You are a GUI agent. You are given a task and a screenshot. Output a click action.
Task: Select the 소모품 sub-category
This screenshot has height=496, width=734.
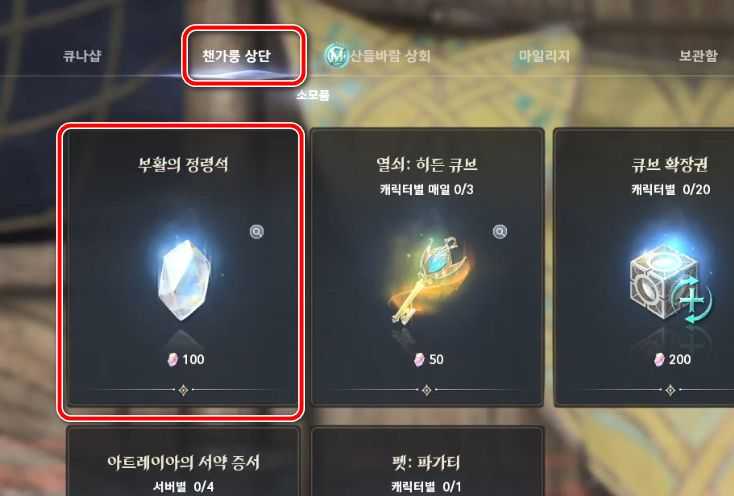[313, 95]
